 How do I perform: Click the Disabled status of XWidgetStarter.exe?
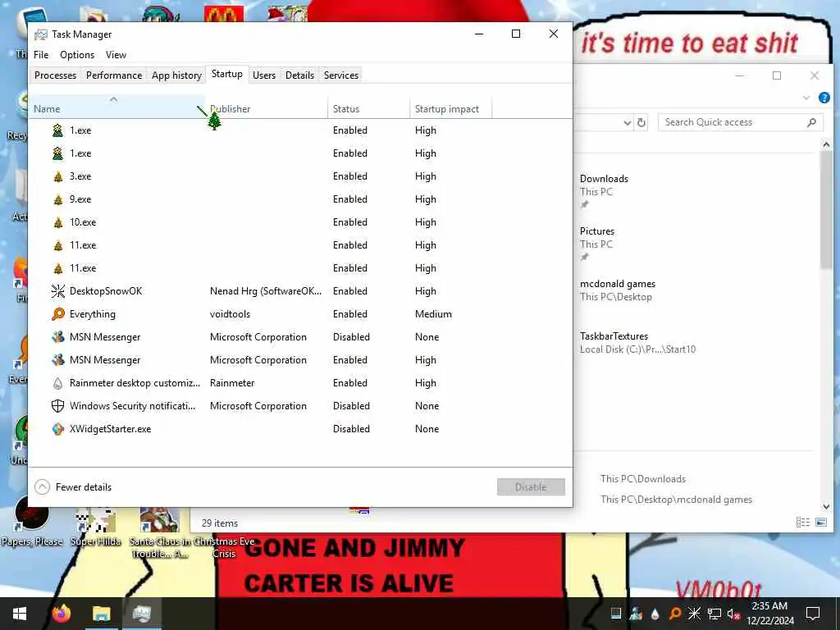tap(351, 429)
